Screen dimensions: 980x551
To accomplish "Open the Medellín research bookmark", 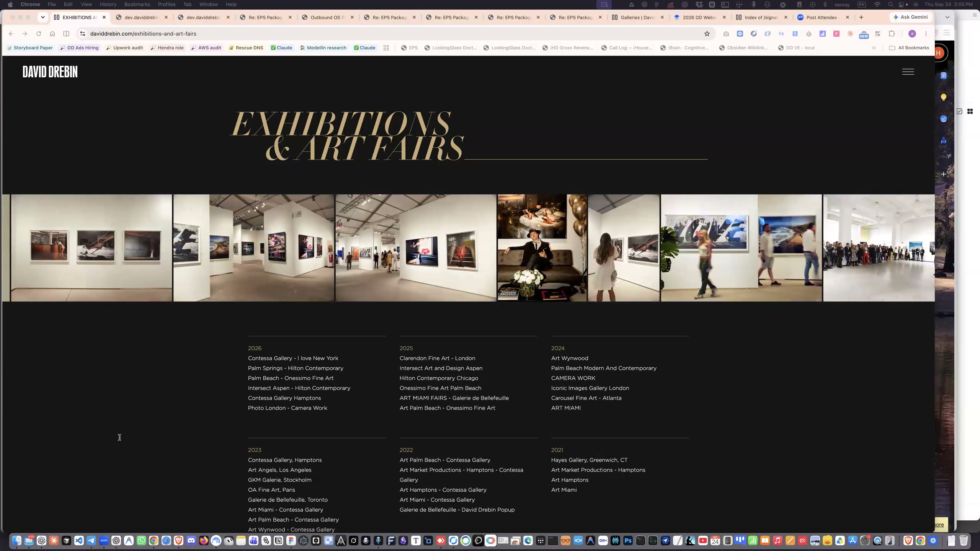I will click(x=323, y=48).
